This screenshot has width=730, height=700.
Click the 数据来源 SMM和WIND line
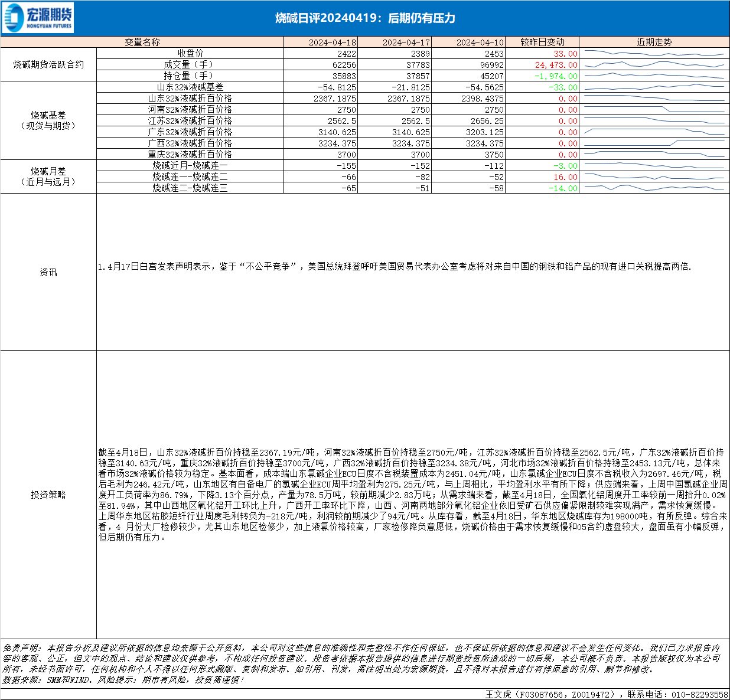click(123, 680)
